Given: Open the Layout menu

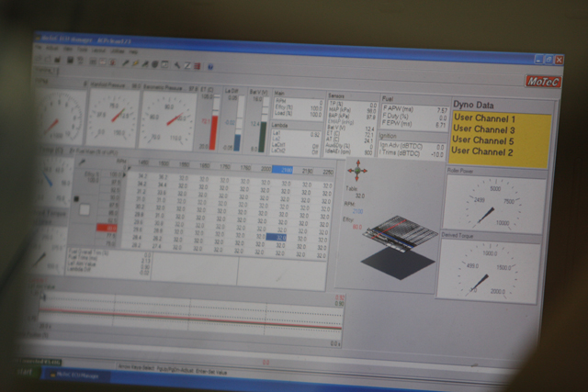Looking at the screenshot, I should [x=98, y=50].
